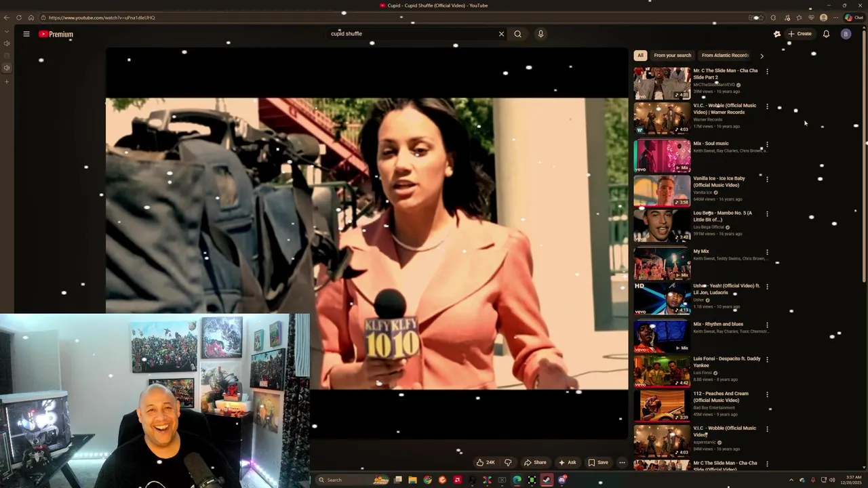The image size is (868, 488).
Task: Open options menu for Mix - Soul music
Action: click(x=767, y=144)
